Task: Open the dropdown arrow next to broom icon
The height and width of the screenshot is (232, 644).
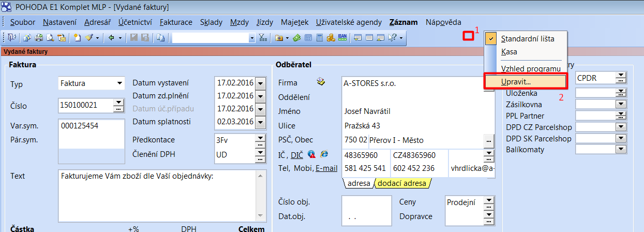Action: 97,37
